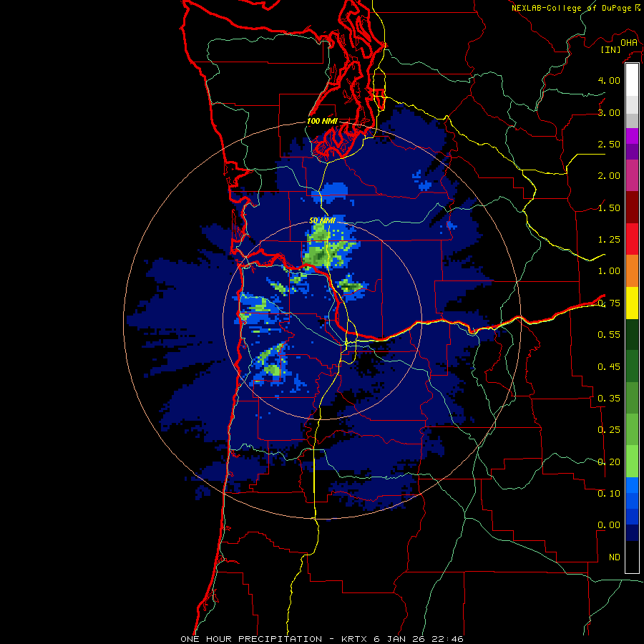Viewport: 644px width, 644px height.
Task: Select the dark red swatch beside 1.50
Action: [632, 207]
